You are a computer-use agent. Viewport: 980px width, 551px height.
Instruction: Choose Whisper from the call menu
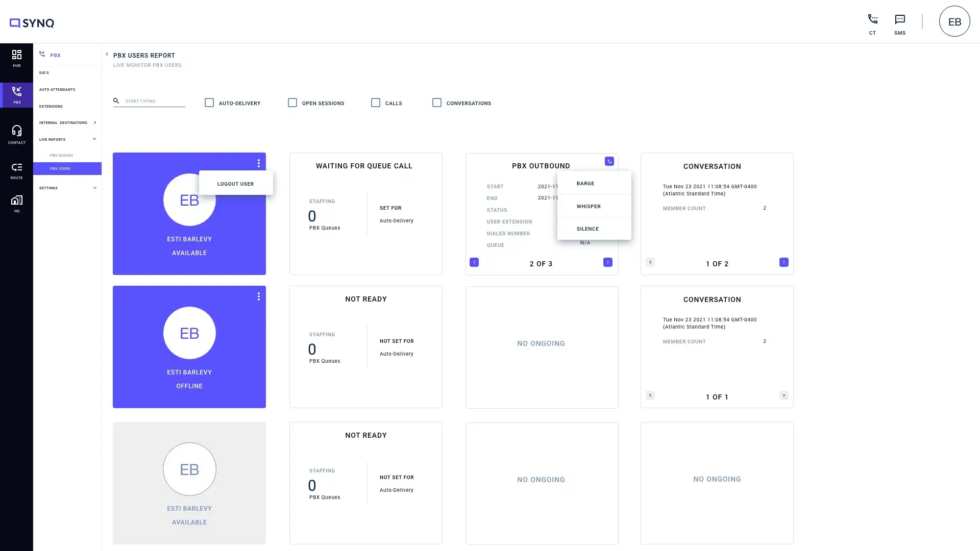[x=594, y=206]
